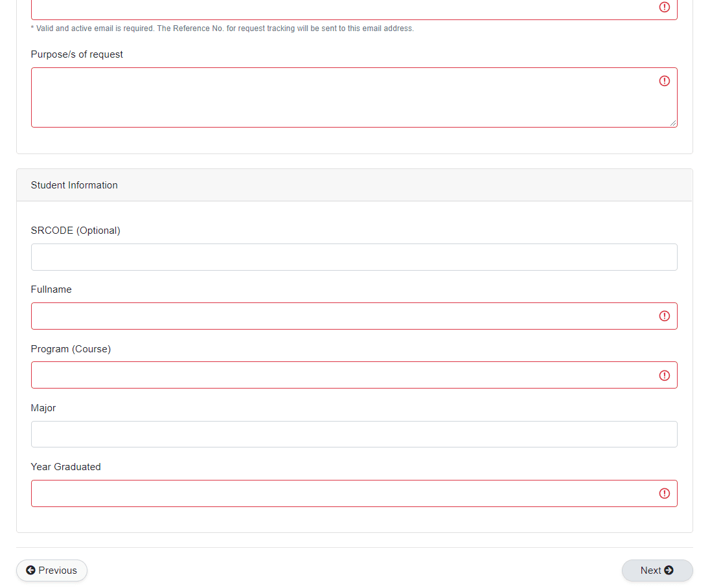Proceed by pressing the Next button
710x588 pixels.
pos(657,571)
